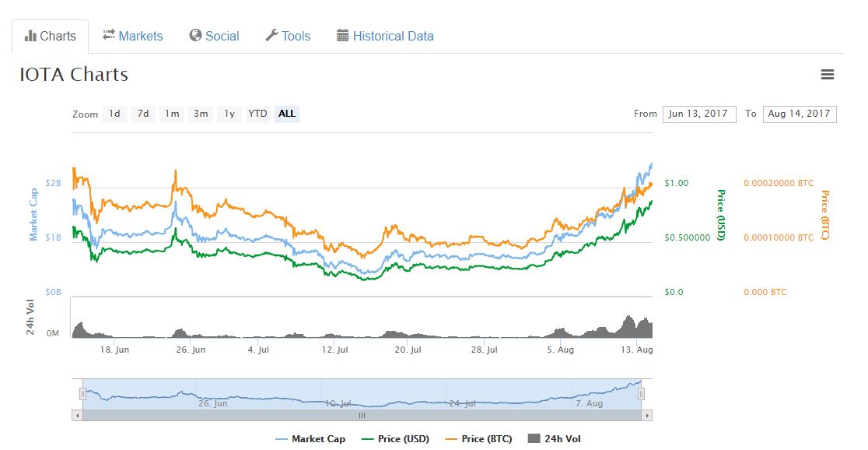Hide the Price (BTC) legend series
Screen dimensions: 868x450
click(479, 439)
